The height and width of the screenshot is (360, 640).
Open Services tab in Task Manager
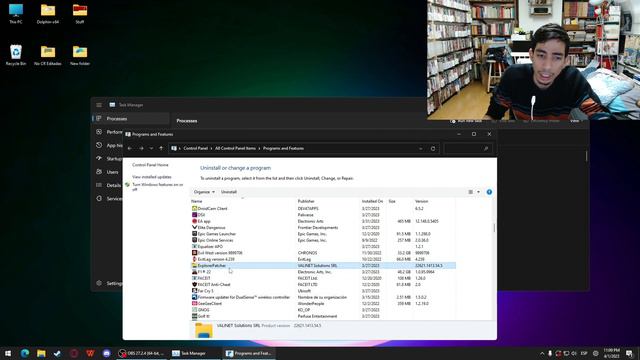[108, 199]
